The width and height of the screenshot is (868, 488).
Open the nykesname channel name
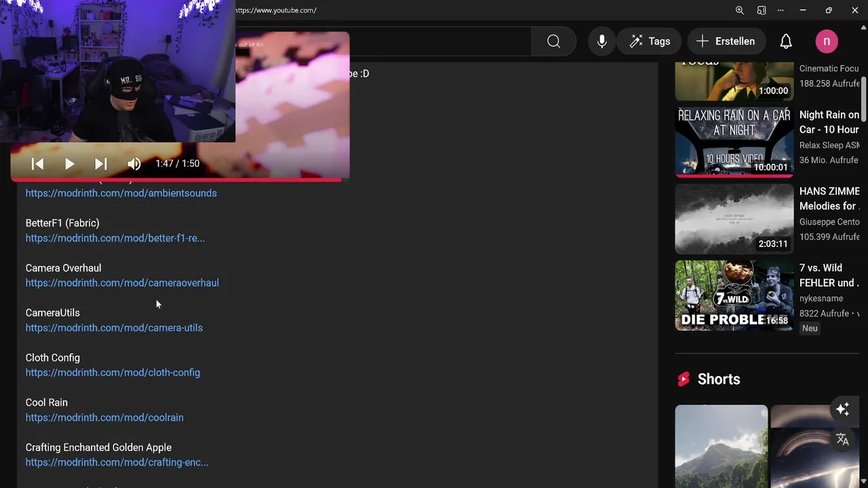pyautogui.click(x=821, y=298)
